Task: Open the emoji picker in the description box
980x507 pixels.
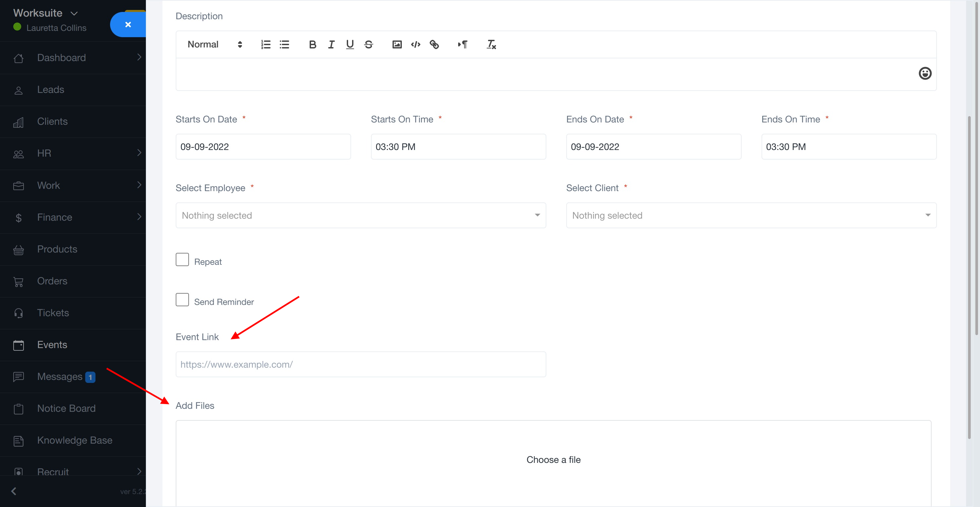Action: click(925, 73)
